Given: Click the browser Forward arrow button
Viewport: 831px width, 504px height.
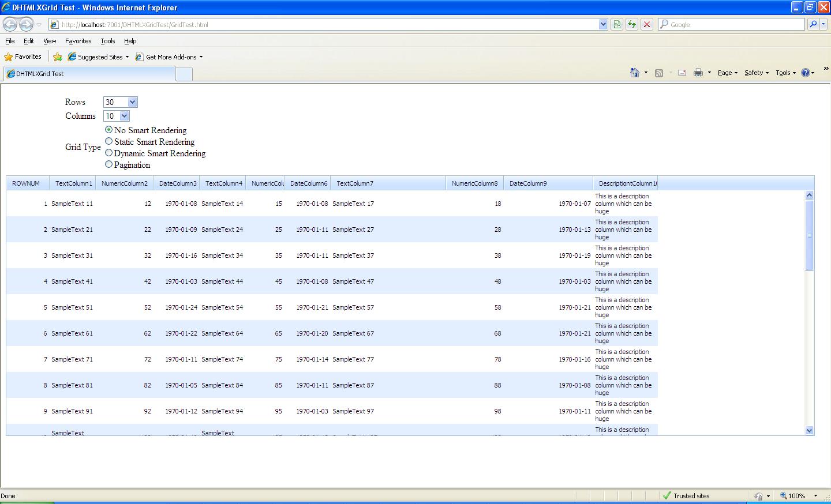Looking at the screenshot, I should (26, 24).
